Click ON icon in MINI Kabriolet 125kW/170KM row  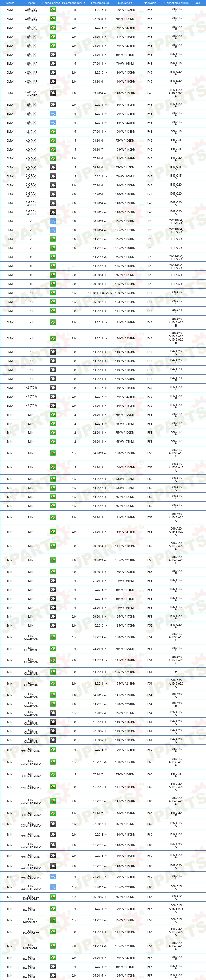(53, 976)
